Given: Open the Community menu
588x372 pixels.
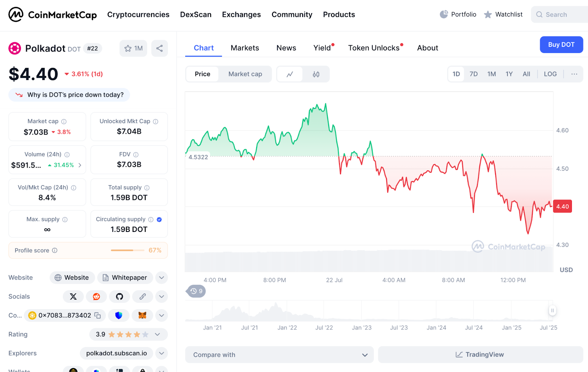Looking at the screenshot, I should [292, 15].
